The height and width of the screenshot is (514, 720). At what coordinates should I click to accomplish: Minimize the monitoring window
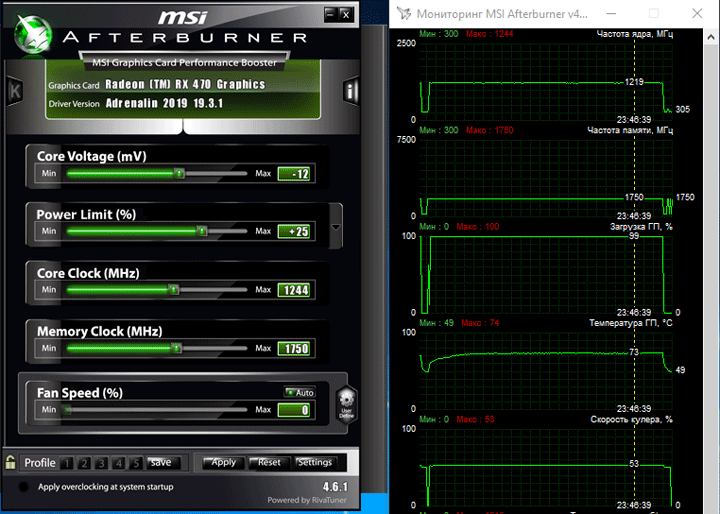(x=611, y=13)
